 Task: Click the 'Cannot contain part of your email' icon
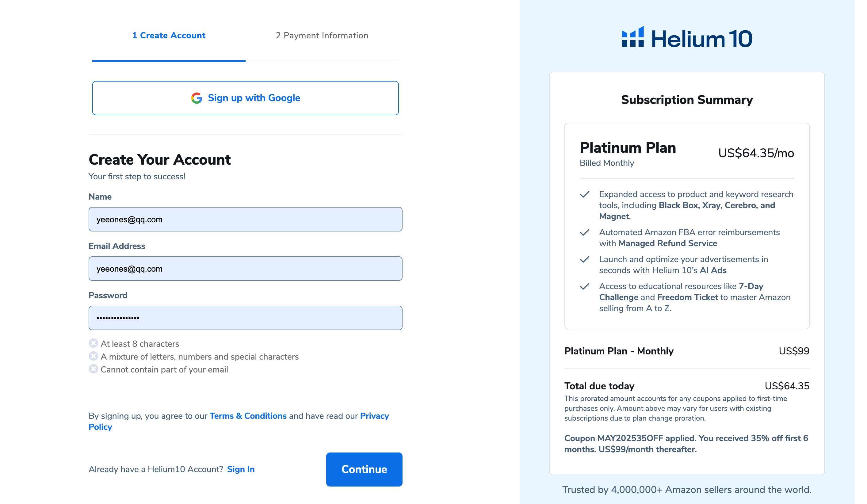tap(93, 369)
